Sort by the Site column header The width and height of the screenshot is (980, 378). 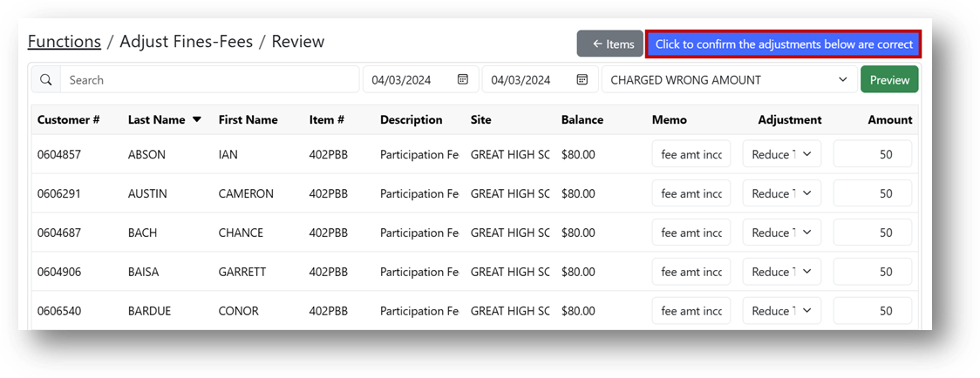480,120
